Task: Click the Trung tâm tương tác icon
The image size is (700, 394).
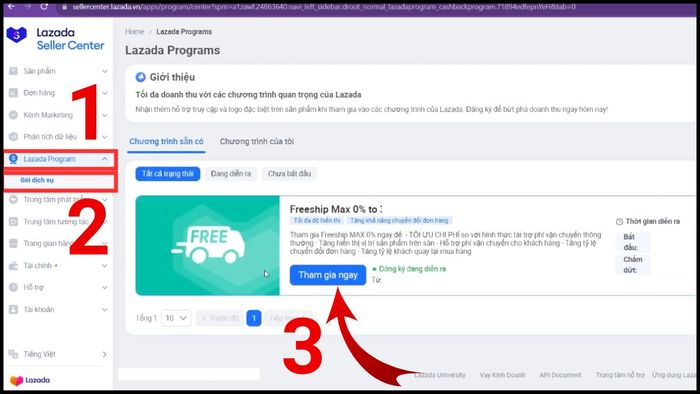Action: tap(13, 221)
